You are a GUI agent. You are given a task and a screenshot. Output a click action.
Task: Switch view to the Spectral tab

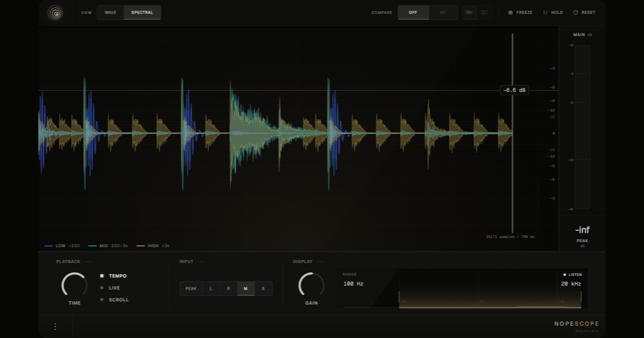[x=142, y=12]
